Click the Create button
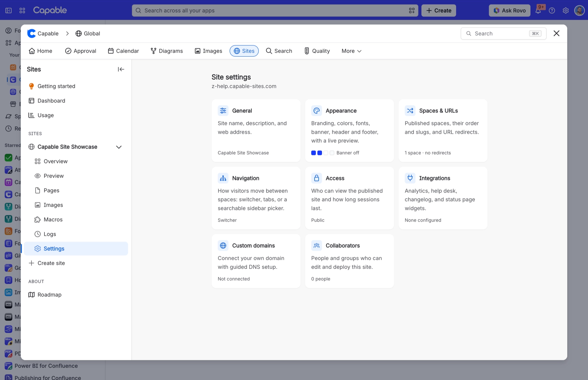This screenshot has height=380, width=588. 439,11
